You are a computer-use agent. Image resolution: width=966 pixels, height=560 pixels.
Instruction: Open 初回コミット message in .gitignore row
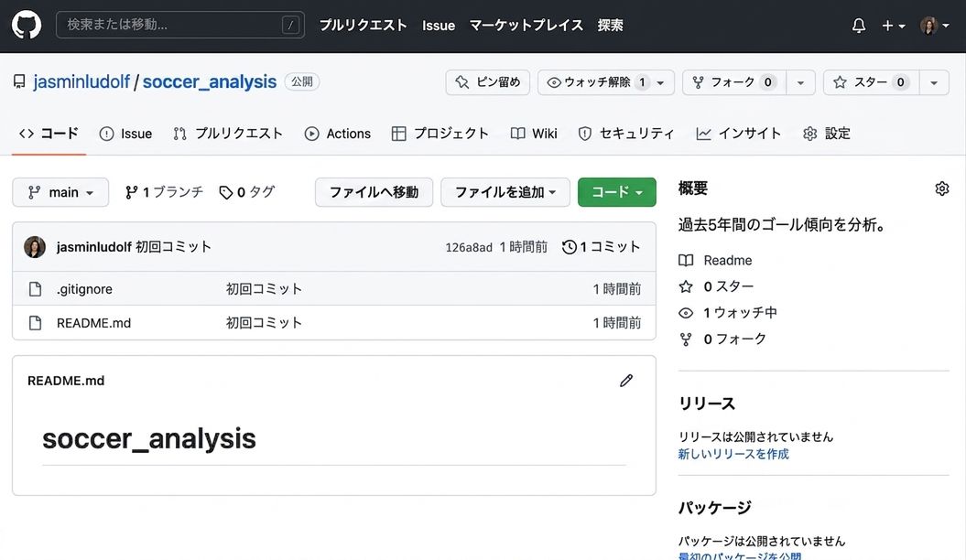click(264, 289)
